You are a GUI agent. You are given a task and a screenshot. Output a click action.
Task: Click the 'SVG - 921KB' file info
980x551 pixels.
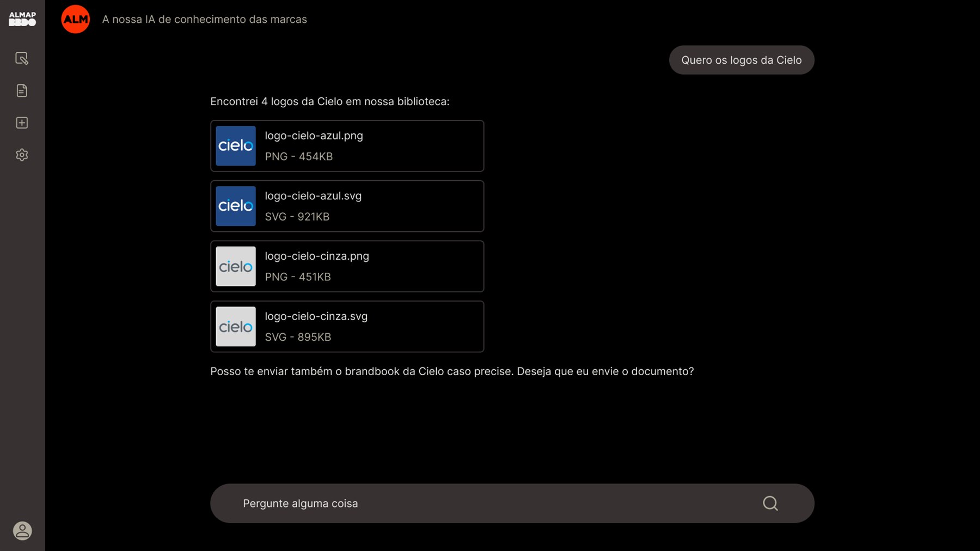297,217
